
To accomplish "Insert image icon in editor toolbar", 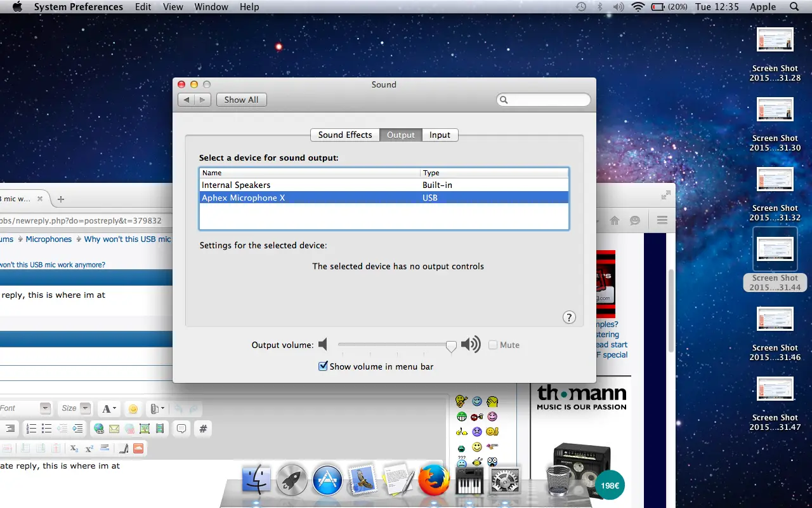I will click(x=145, y=429).
